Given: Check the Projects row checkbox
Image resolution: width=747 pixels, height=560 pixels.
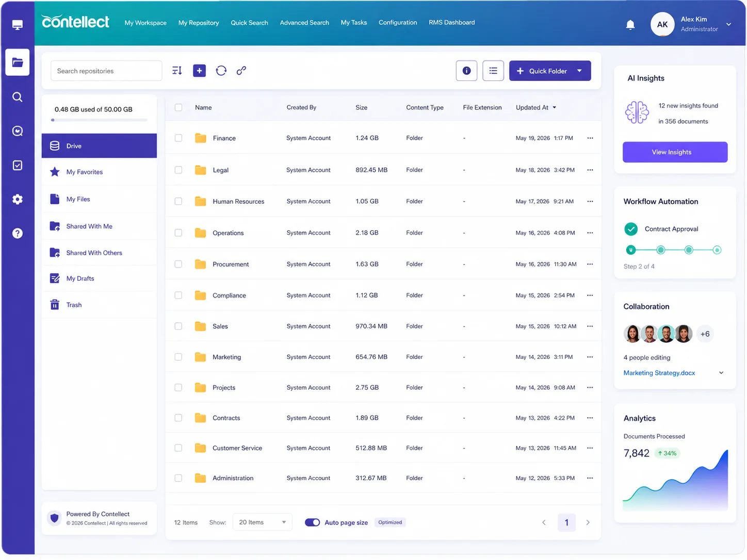Looking at the screenshot, I should coord(178,387).
